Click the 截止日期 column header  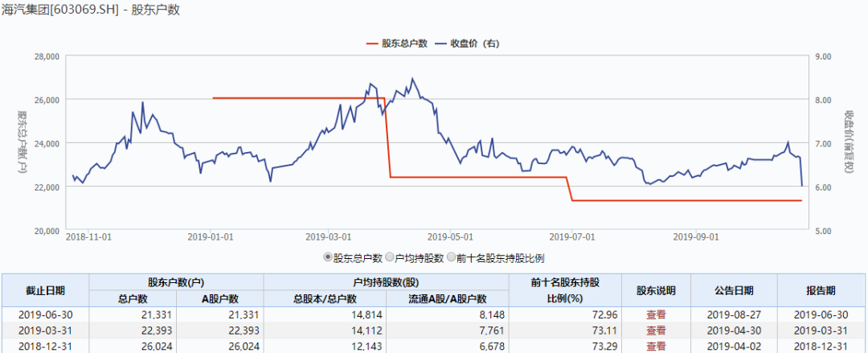point(45,290)
